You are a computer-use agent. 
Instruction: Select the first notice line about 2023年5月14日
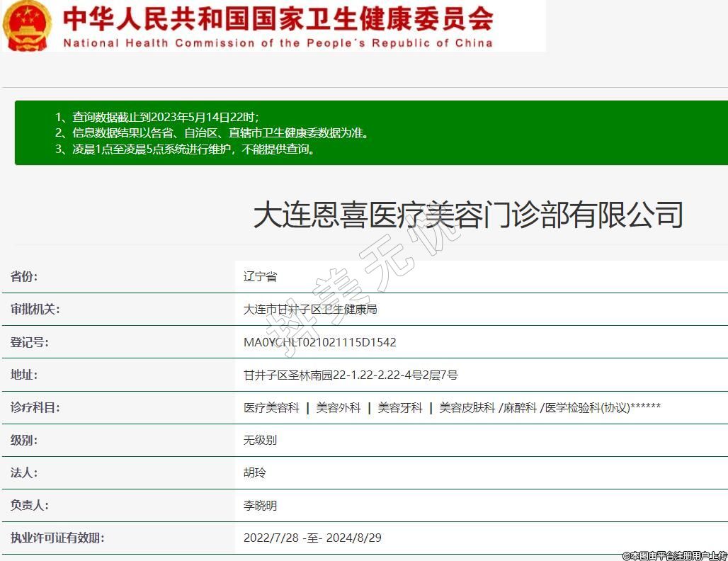tap(157, 117)
